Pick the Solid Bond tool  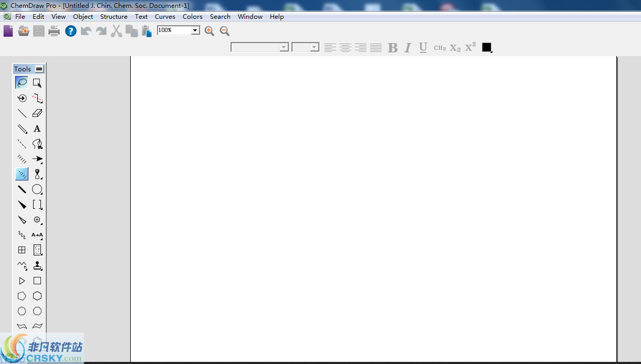pyautogui.click(x=22, y=113)
